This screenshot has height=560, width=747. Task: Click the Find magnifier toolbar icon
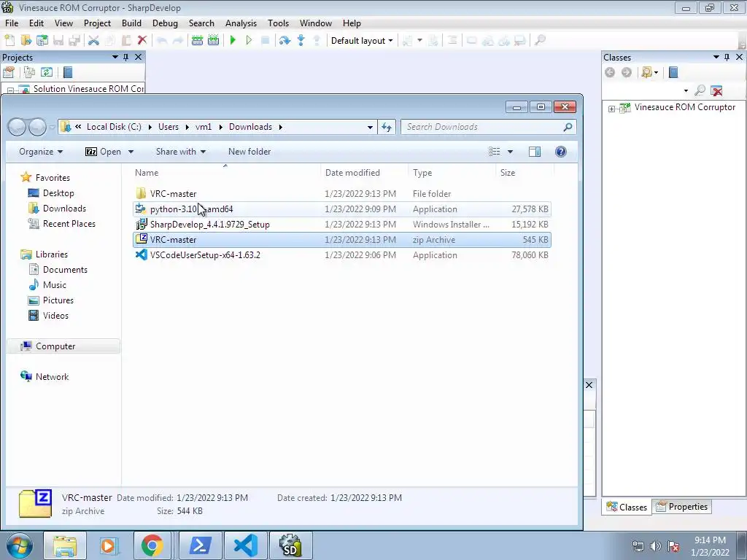coord(540,41)
